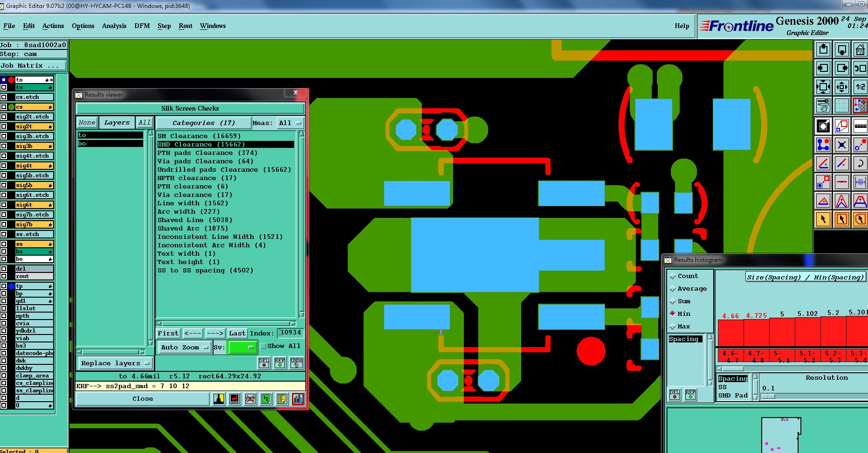The height and width of the screenshot is (453, 868).
Task: Select 'SS to SS spacing (4502)' category
Action: pos(205,271)
